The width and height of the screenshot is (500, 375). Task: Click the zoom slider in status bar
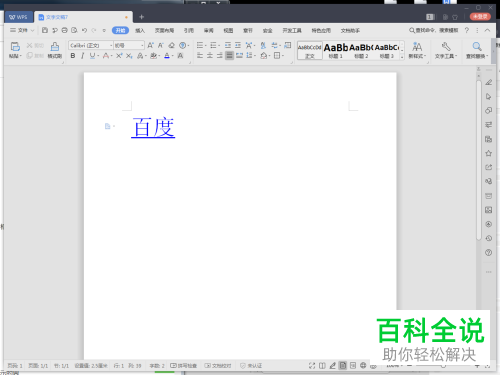(443, 366)
